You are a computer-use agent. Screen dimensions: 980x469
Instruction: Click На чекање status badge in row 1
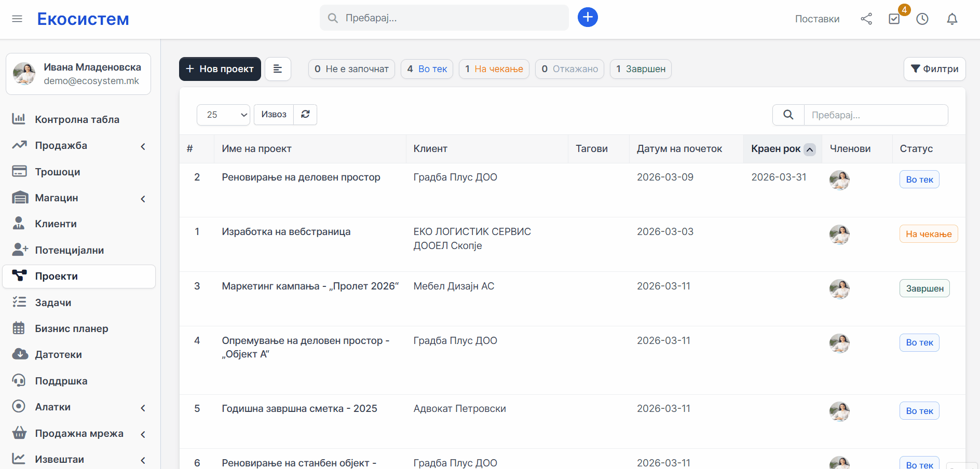coord(929,234)
